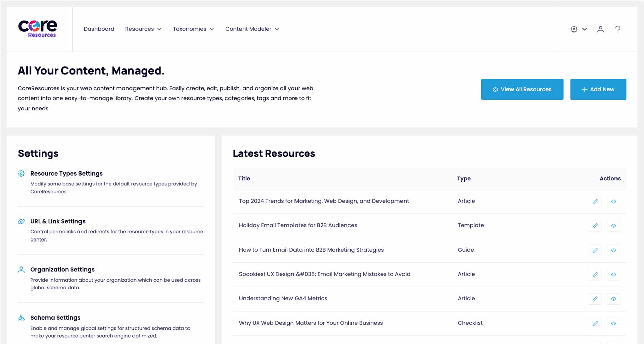The image size is (644, 344).
Task: Click the Organization Settings person icon
Action: tap(21, 269)
